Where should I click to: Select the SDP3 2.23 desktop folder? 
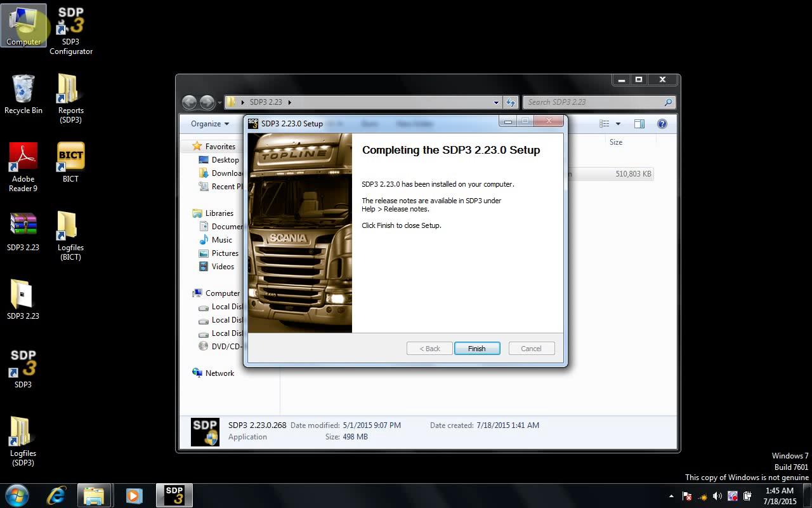[23, 300]
